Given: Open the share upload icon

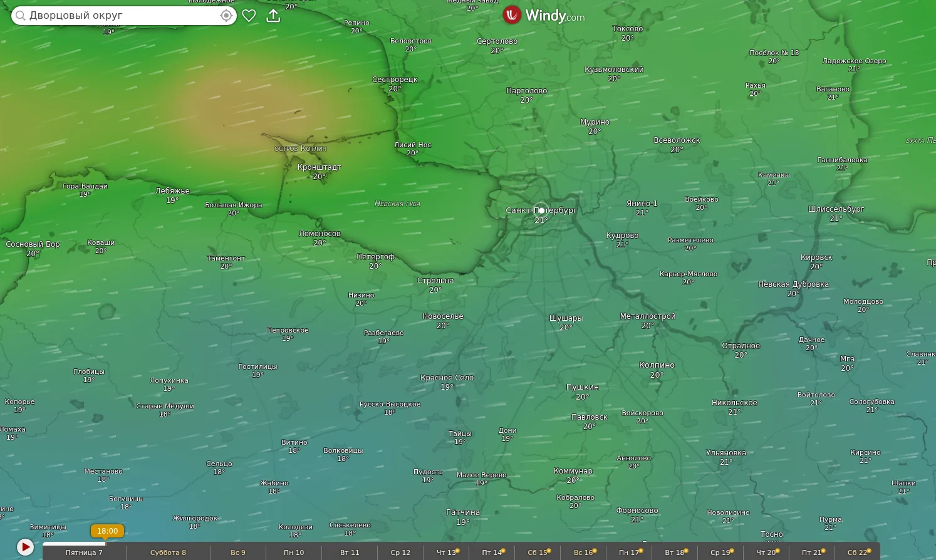Looking at the screenshot, I should tap(273, 16).
